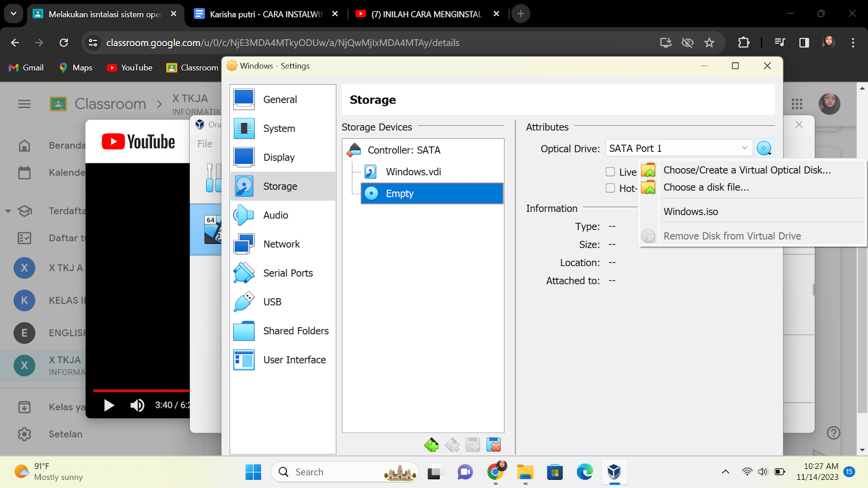This screenshot has height=488, width=868.
Task: Collapse the Terdaftar section in Classroom
Action: (x=8, y=211)
